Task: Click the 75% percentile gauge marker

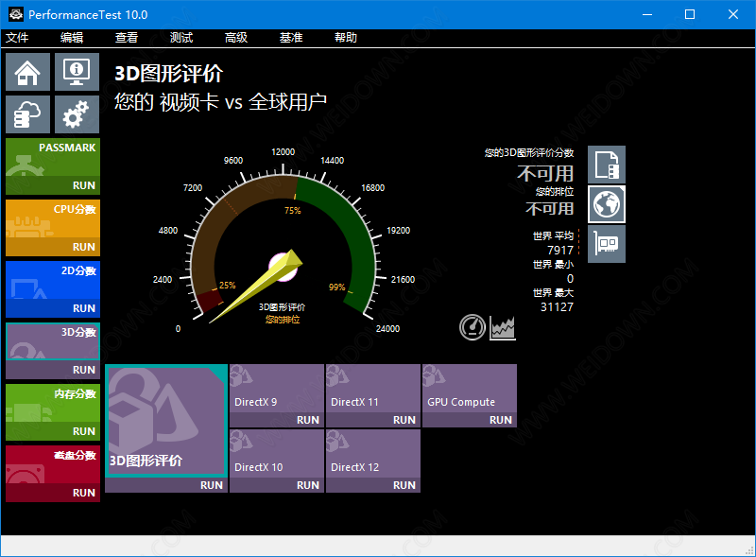Action: coord(292,211)
